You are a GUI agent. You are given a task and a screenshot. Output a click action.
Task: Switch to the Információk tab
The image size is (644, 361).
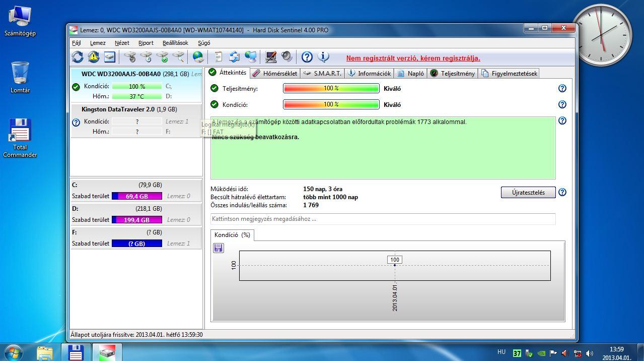[369, 73]
